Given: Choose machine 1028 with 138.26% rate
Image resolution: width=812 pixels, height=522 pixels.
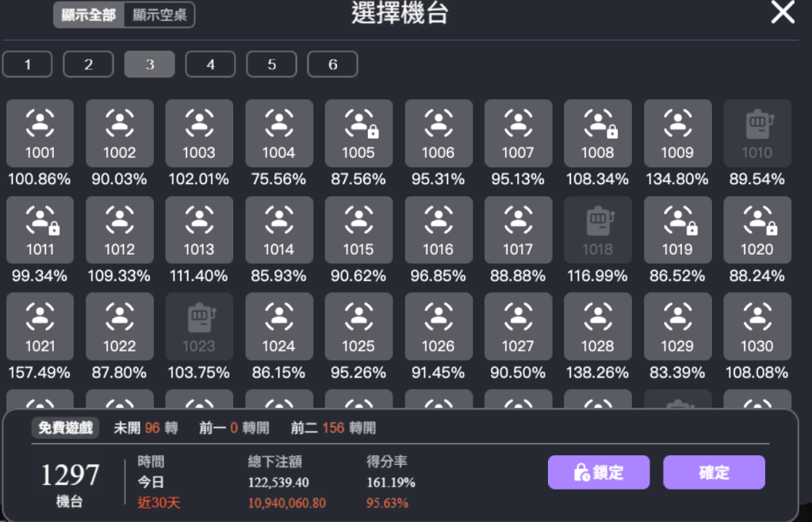Looking at the screenshot, I should [x=597, y=326].
